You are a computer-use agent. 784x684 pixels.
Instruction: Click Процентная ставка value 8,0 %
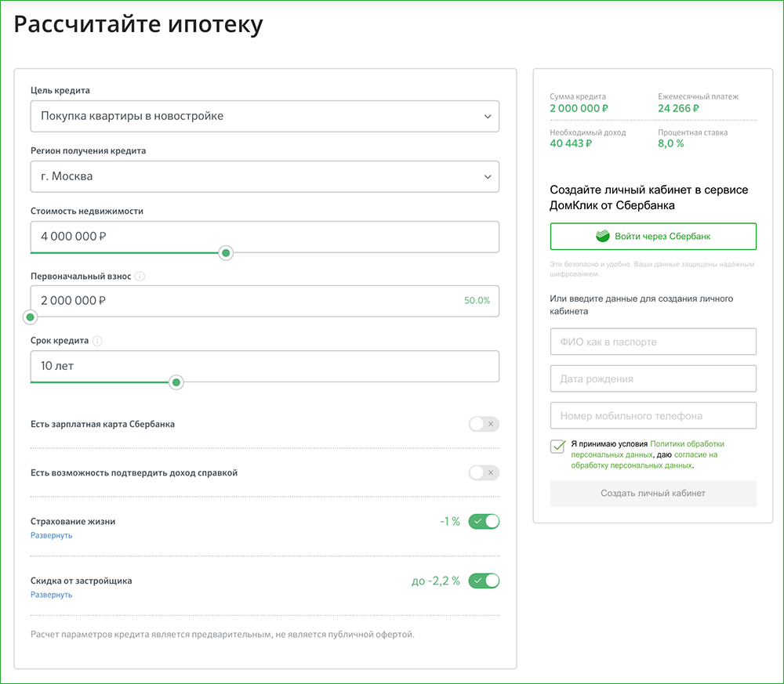tap(670, 143)
